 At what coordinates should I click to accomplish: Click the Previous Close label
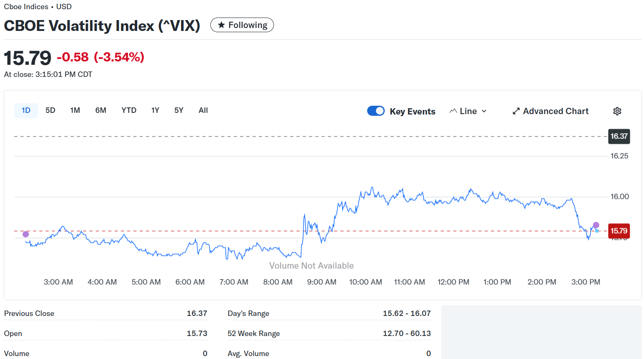[29, 313]
